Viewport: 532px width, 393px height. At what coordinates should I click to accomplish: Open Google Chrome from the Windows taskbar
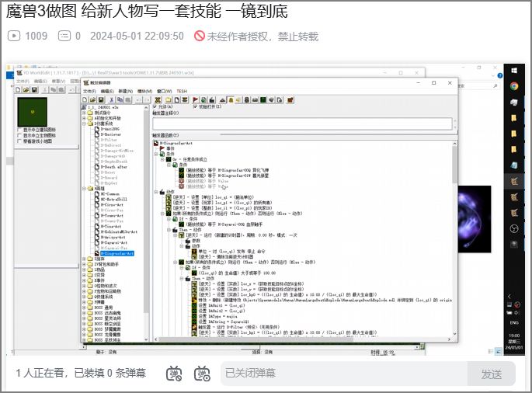pos(514,86)
